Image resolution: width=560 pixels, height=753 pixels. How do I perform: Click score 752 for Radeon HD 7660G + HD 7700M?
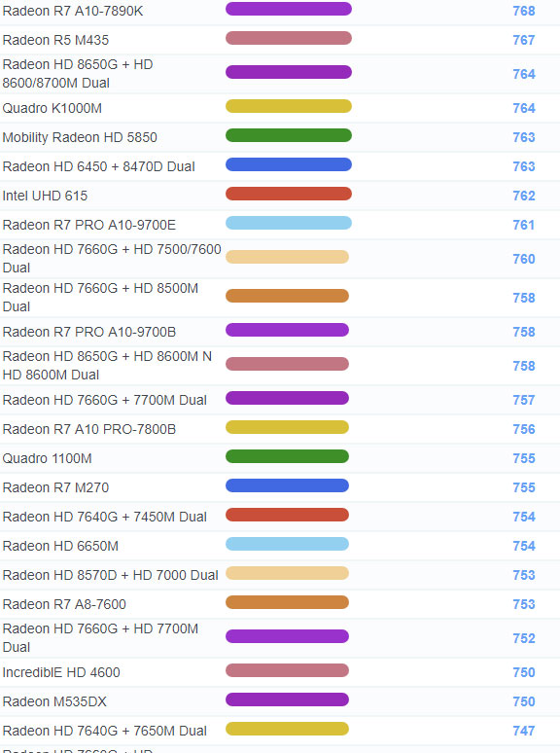(x=523, y=639)
